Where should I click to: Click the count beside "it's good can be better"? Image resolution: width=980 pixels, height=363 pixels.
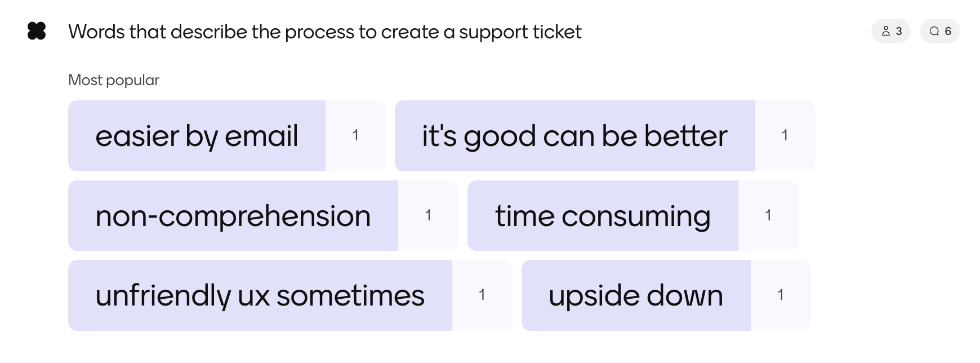(x=785, y=135)
